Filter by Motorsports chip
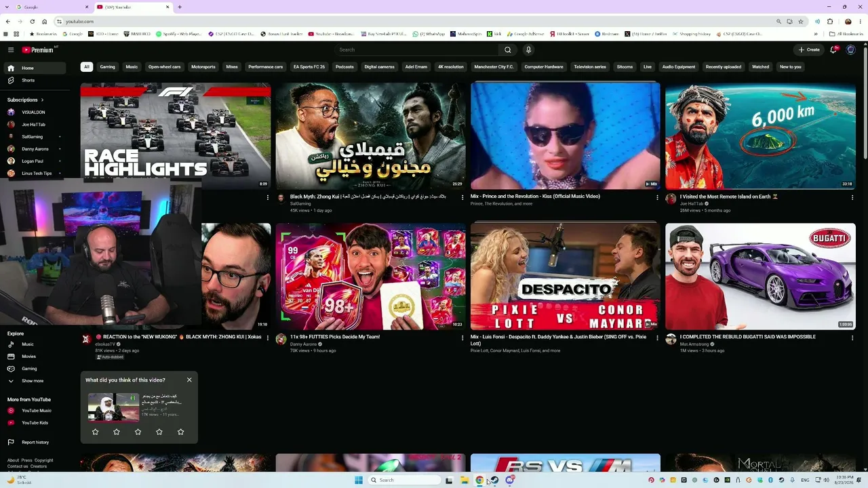Image resolution: width=868 pixels, height=488 pixels. [203, 67]
